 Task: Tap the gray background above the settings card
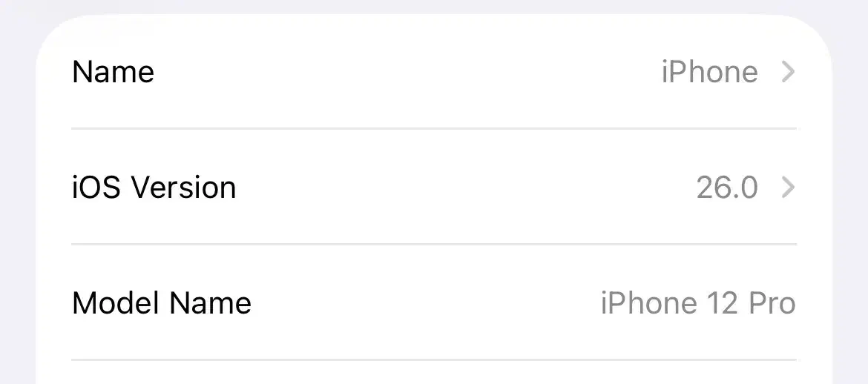click(434, 6)
